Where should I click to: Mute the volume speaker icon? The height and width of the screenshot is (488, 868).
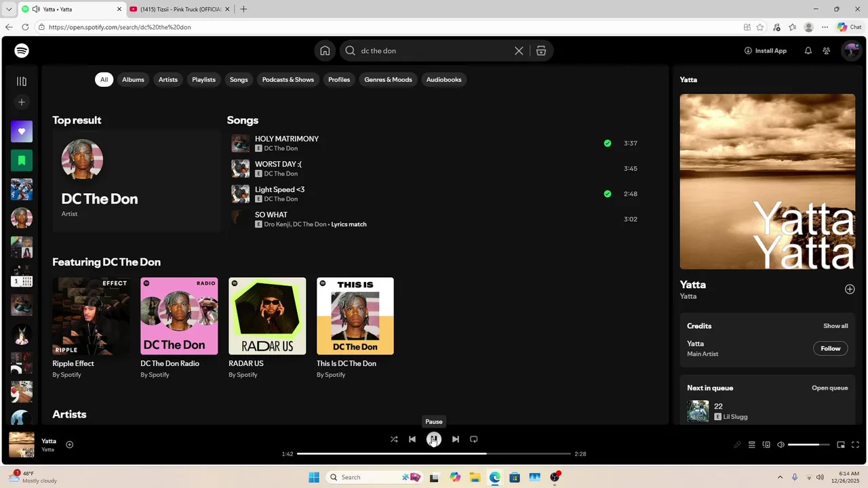click(781, 445)
